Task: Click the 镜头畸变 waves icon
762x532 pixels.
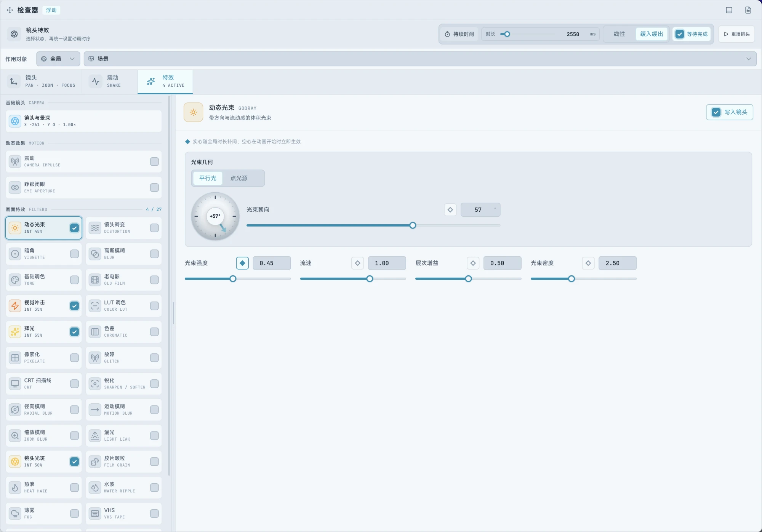Action: click(x=95, y=228)
